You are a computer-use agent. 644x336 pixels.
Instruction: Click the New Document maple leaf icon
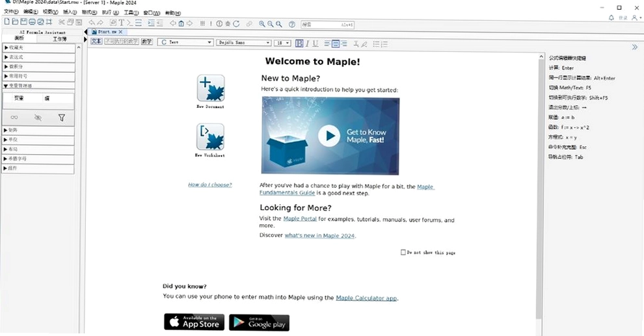click(x=211, y=88)
